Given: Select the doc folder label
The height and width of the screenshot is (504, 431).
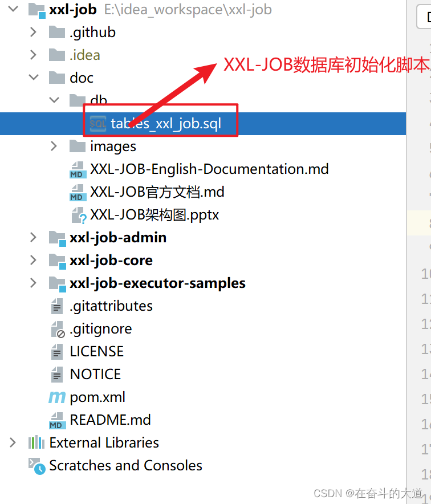Looking at the screenshot, I should [82, 78].
